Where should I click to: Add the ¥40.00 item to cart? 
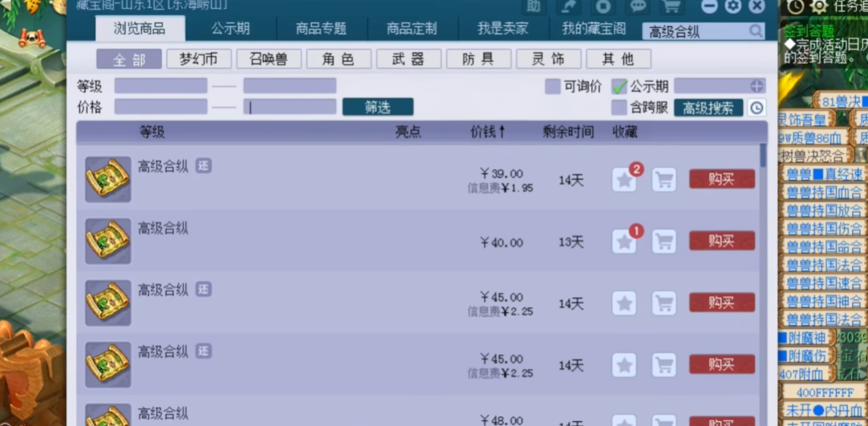(663, 241)
